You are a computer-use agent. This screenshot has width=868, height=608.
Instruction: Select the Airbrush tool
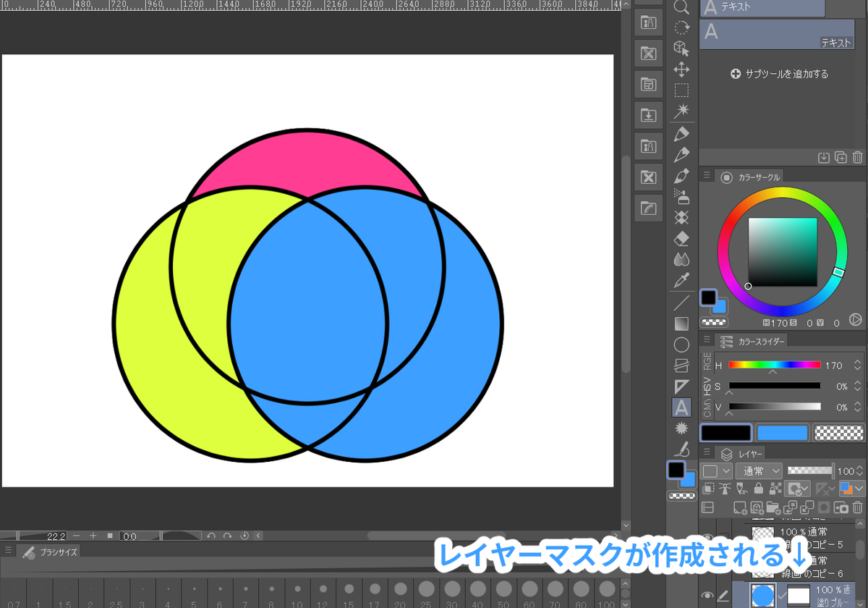point(681,197)
